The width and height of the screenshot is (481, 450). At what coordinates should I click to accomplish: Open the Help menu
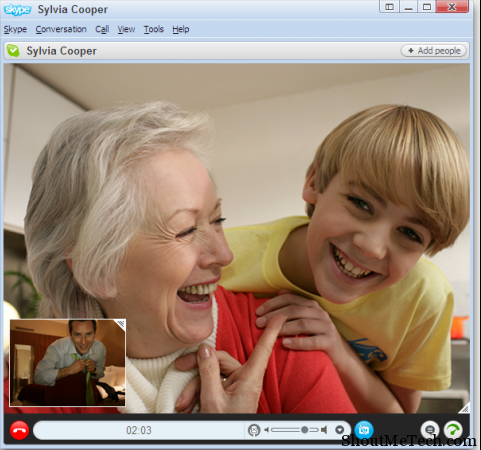click(x=181, y=29)
